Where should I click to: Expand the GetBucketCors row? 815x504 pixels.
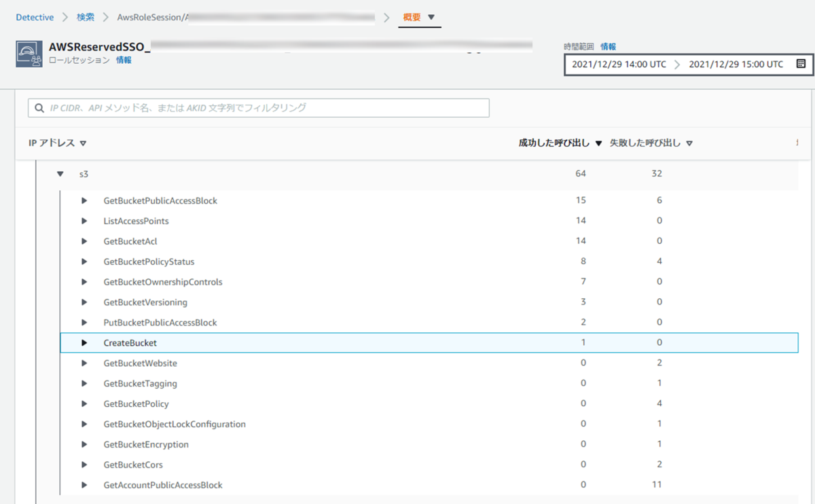(x=84, y=465)
